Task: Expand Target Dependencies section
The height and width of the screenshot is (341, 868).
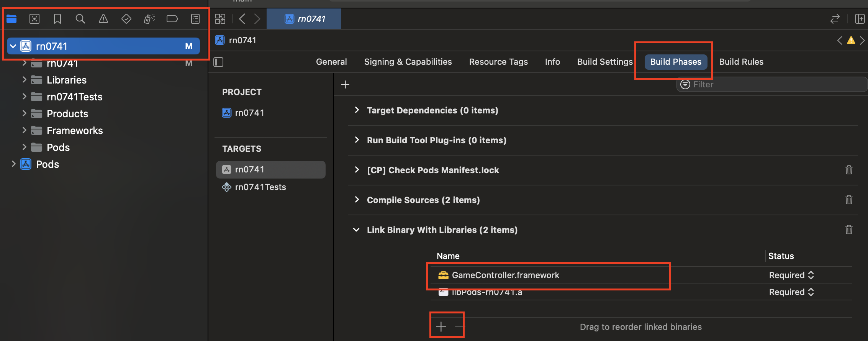Action: point(357,110)
